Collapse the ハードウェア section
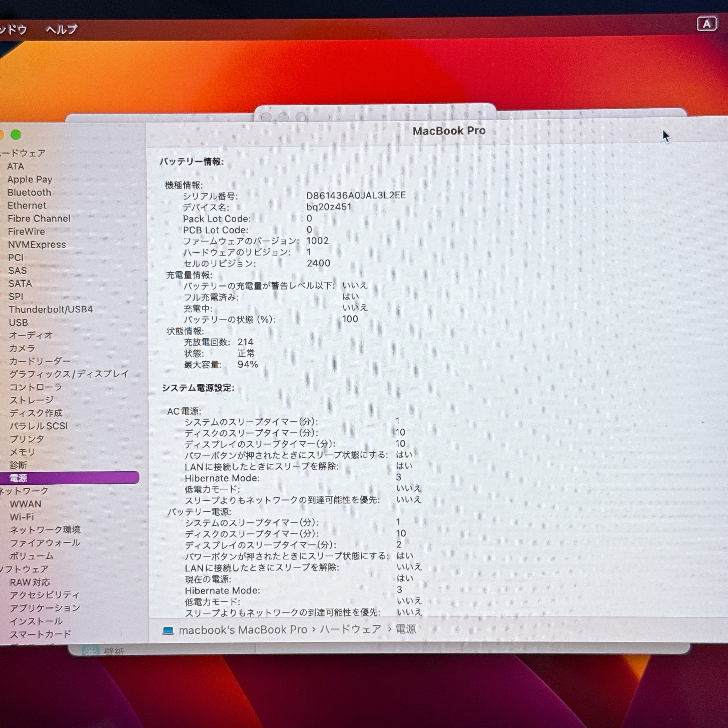Image resolution: width=728 pixels, height=728 pixels. pyautogui.click(x=23, y=153)
